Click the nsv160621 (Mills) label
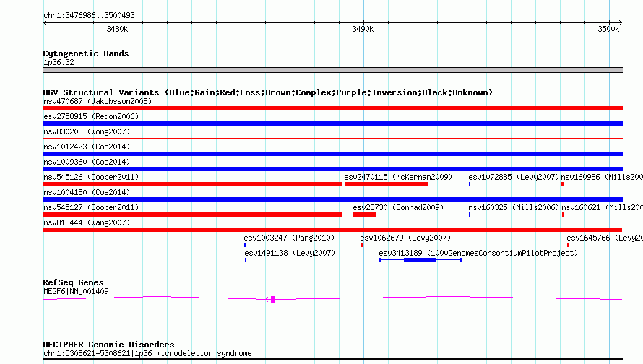The image size is (643, 364). point(603,207)
